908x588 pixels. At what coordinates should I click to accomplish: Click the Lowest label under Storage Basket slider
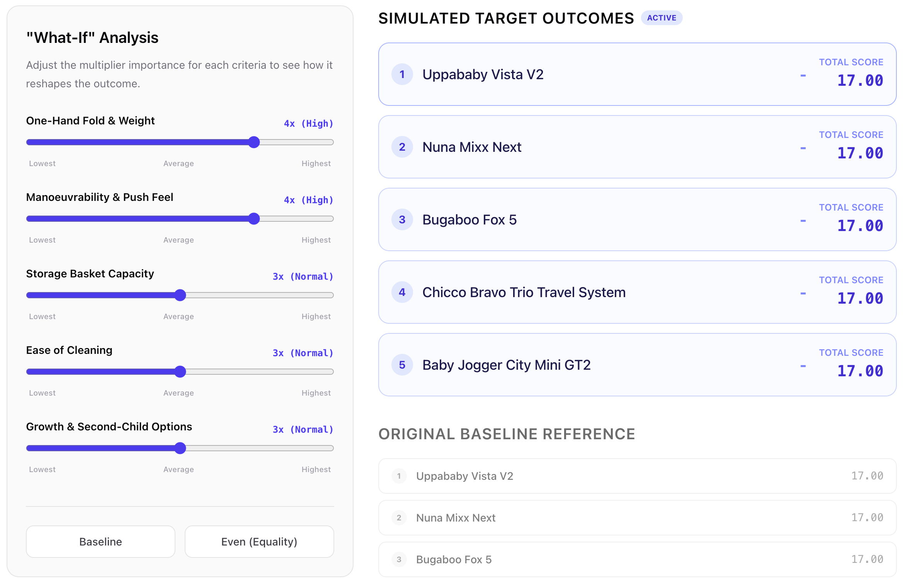coord(42,316)
